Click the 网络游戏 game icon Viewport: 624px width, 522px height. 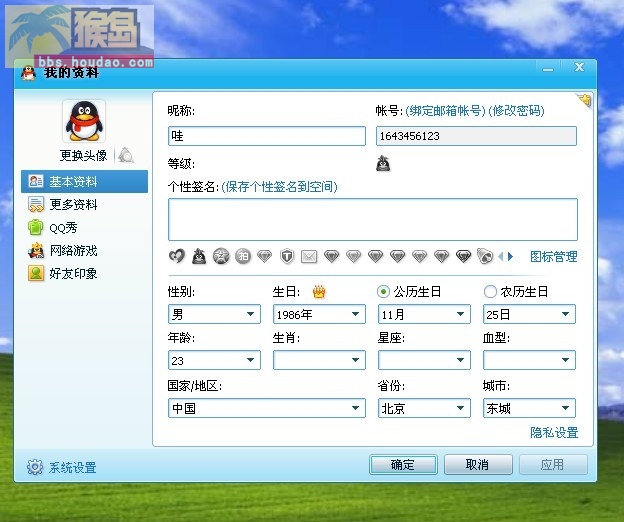[36, 250]
